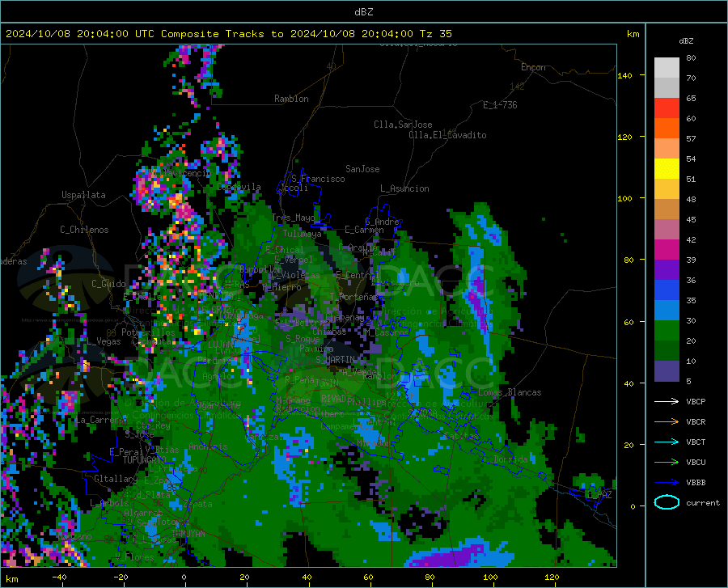The height and width of the screenshot is (588, 728).
Task: Click the '120' tick on the horizontal km axis
Action: 552,577
